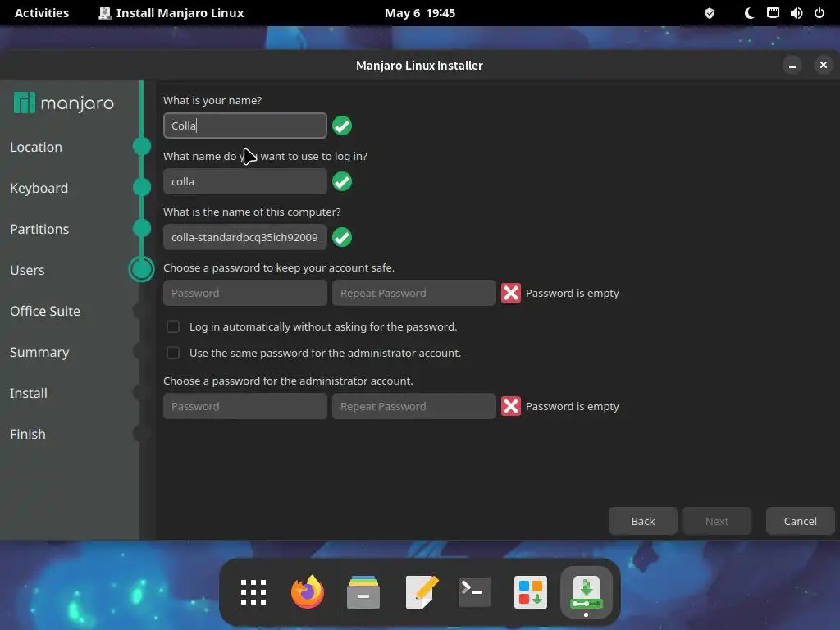840x630 pixels.
Task: Click the Next button
Action: pyautogui.click(x=717, y=521)
